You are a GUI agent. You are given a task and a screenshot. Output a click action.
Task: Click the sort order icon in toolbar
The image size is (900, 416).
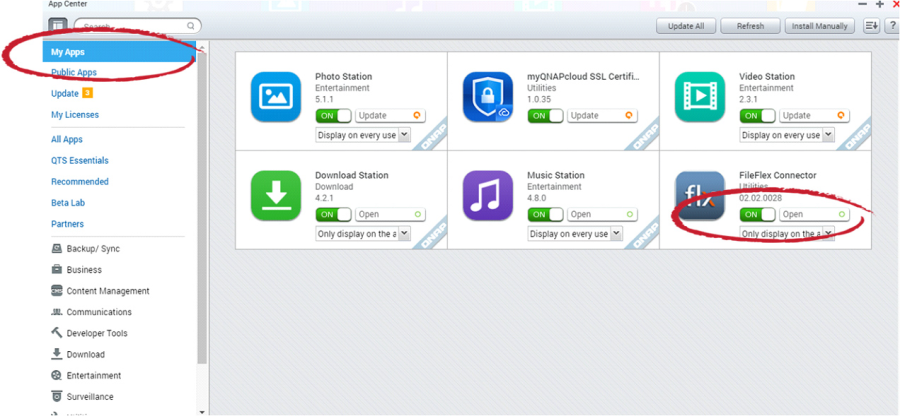(871, 26)
